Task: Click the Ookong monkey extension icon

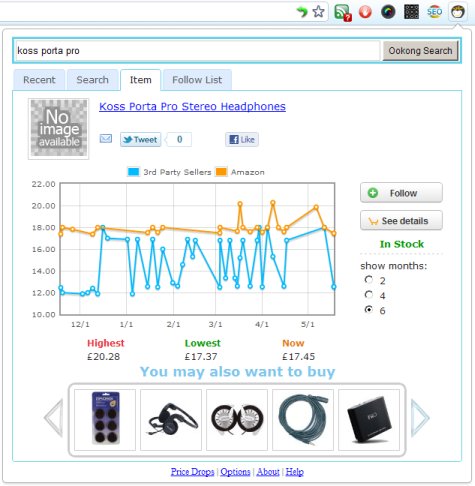Action: [x=458, y=12]
